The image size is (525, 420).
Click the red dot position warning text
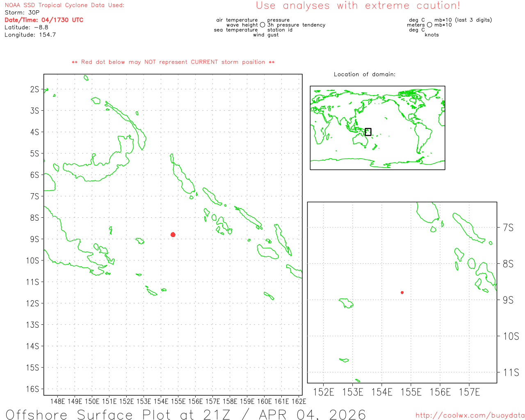(x=173, y=62)
